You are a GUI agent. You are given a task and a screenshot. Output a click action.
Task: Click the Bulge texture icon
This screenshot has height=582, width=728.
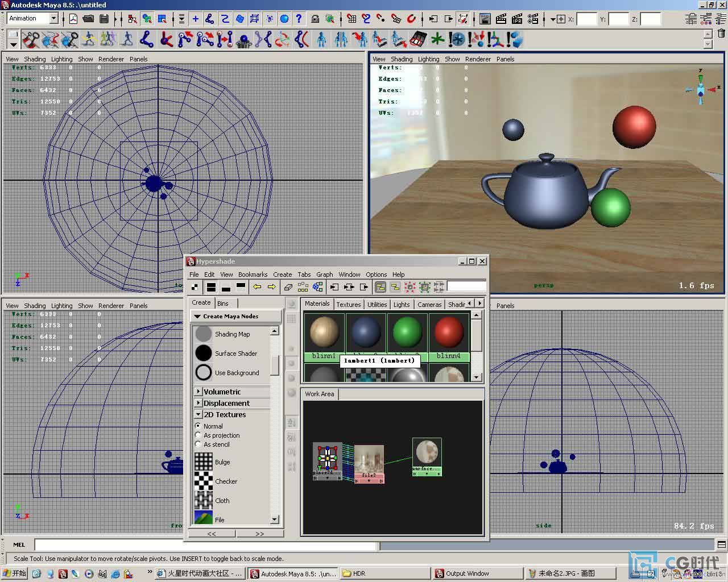pos(203,462)
